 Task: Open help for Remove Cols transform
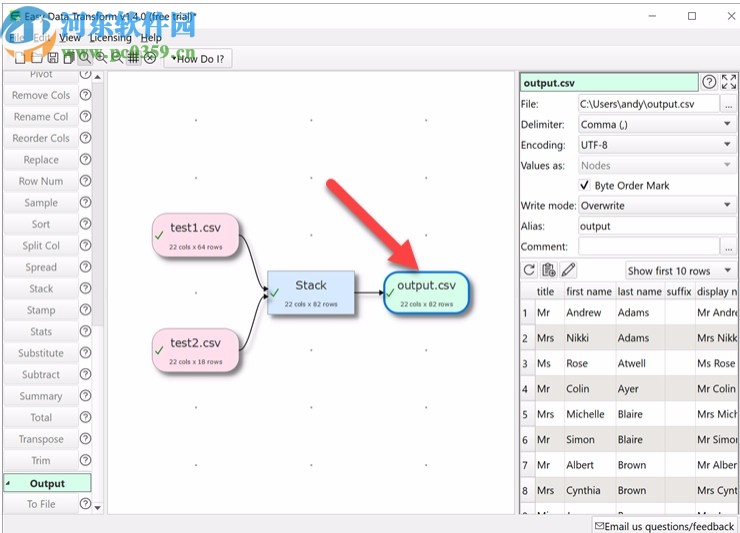click(85, 95)
